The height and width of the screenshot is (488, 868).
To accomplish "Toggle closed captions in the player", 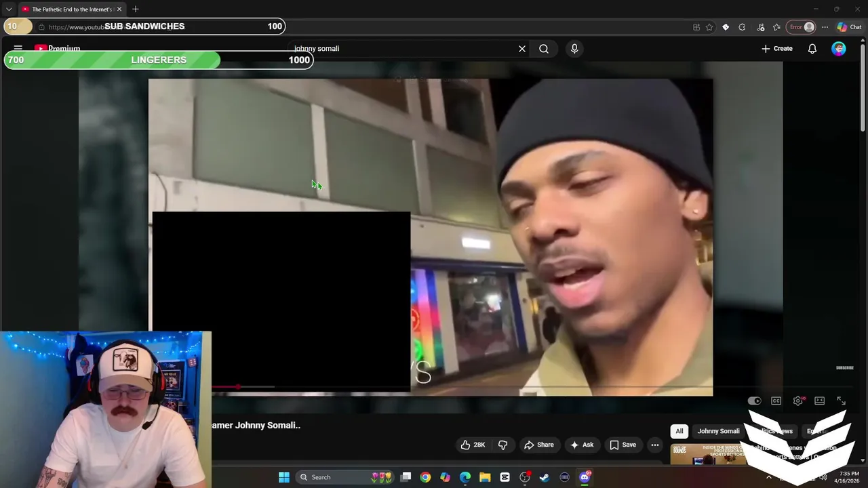I will coord(776,401).
